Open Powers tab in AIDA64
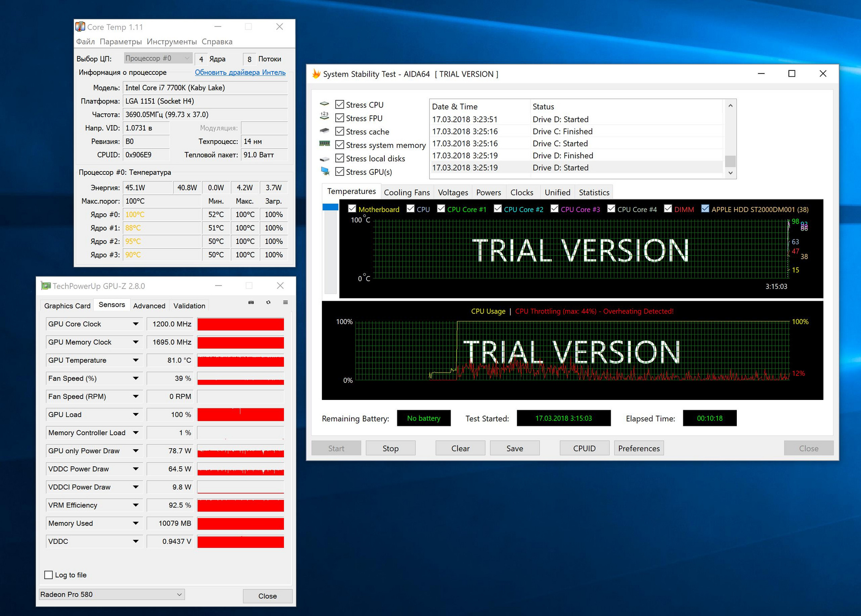The height and width of the screenshot is (616, 861). (x=488, y=192)
